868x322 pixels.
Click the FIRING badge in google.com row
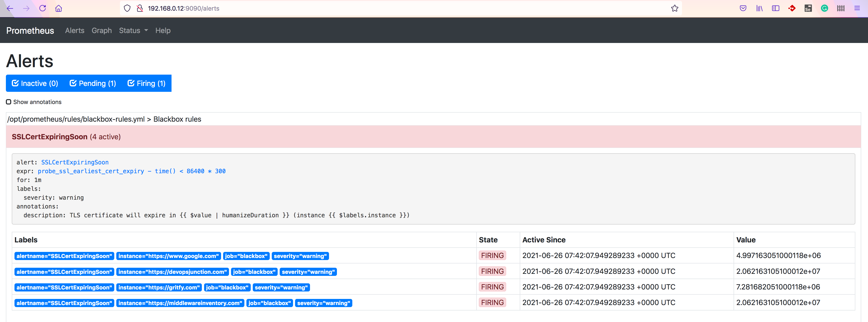click(492, 256)
